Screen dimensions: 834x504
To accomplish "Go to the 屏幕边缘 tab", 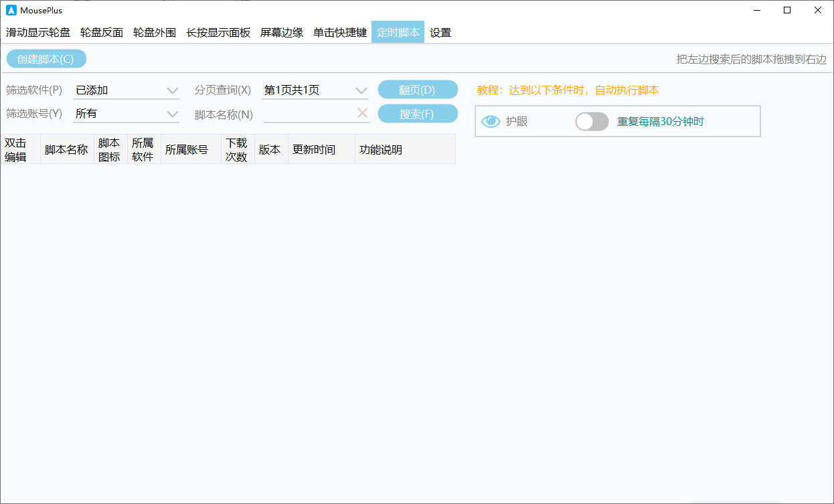I will [x=282, y=32].
